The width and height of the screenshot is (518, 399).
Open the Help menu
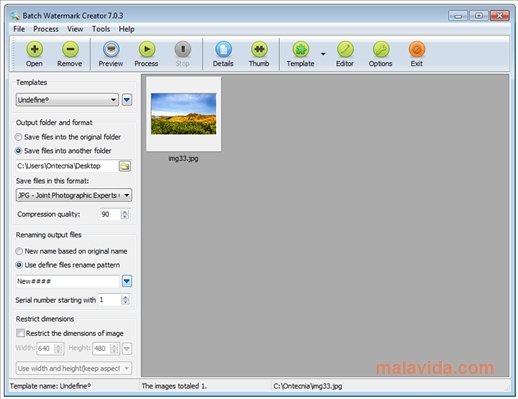(127, 29)
